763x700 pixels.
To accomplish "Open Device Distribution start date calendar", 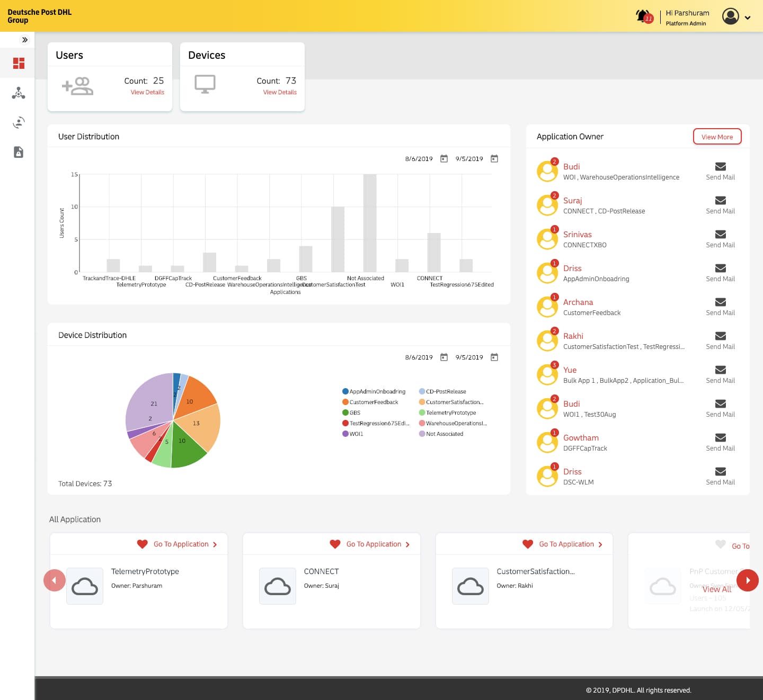I will coord(444,357).
